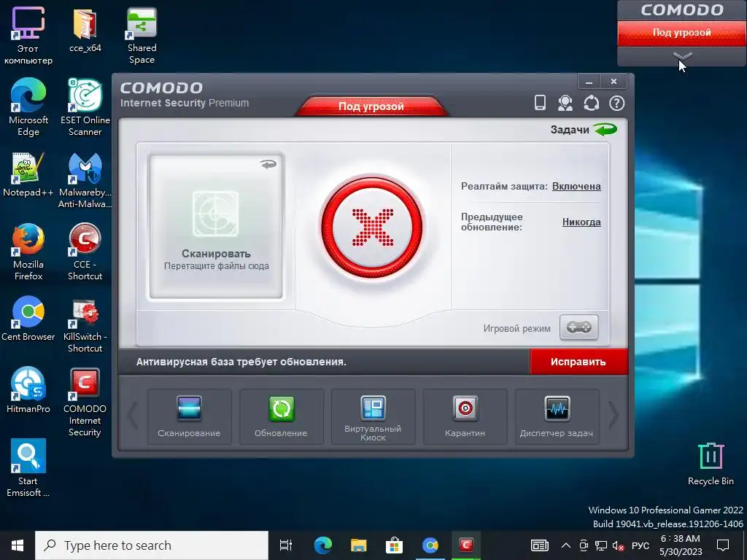The image size is (747, 560).
Task: Select the Microsoft Edge desktop shortcut
Action: point(28,107)
